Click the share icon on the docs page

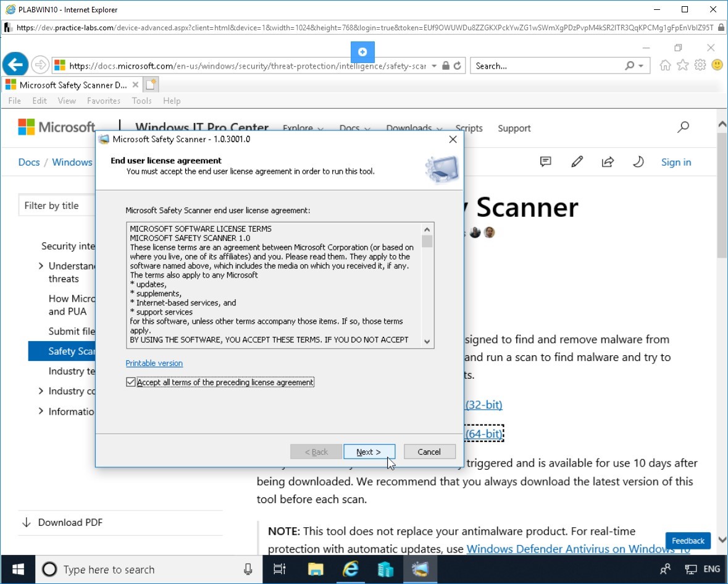(x=608, y=162)
